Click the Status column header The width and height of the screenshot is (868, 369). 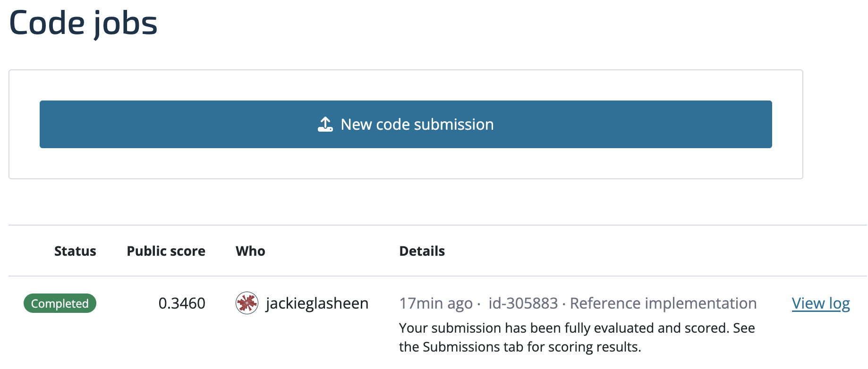coord(75,251)
